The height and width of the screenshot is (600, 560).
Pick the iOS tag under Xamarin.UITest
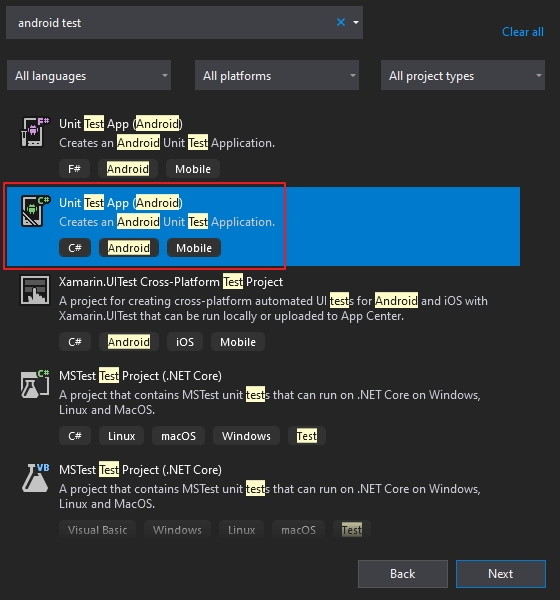point(185,342)
